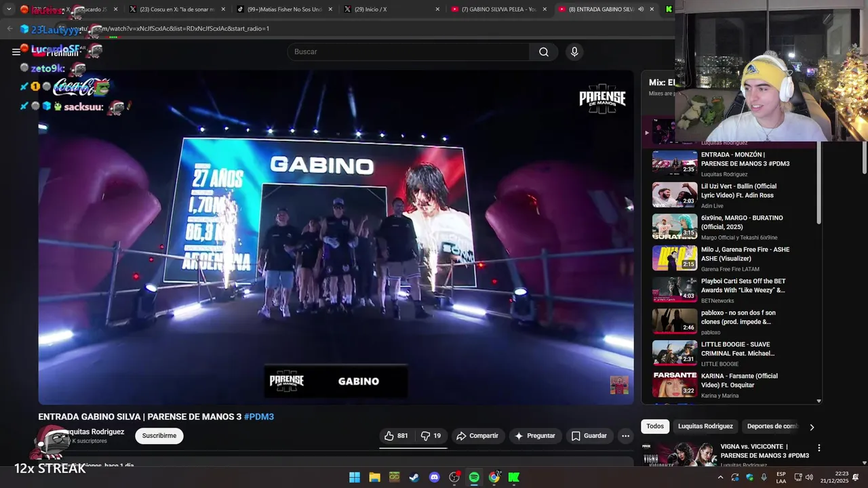
Task: Switch to the Matias Fisher TikTok tab
Action: (284, 9)
